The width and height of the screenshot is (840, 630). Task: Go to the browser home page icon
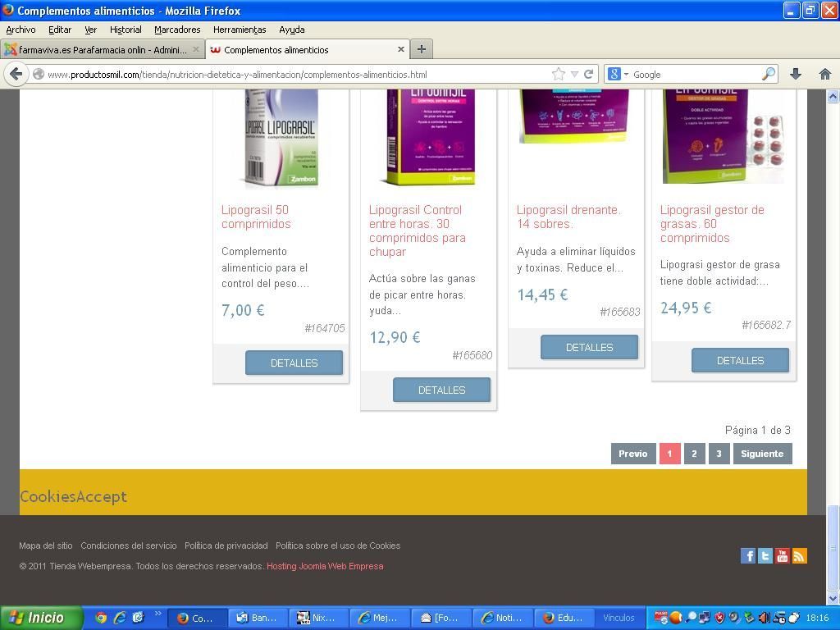click(825, 74)
